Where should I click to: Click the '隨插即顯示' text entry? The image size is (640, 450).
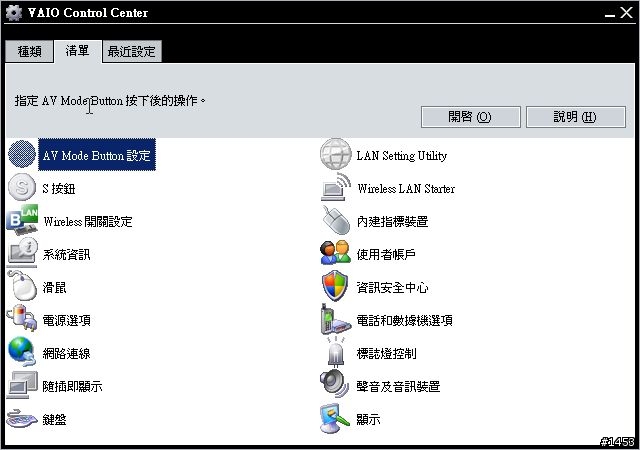tap(72, 386)
